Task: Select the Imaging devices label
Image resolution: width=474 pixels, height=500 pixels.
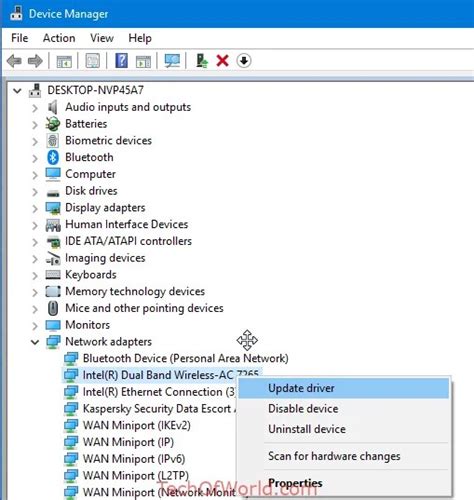Action: point(105,258)
